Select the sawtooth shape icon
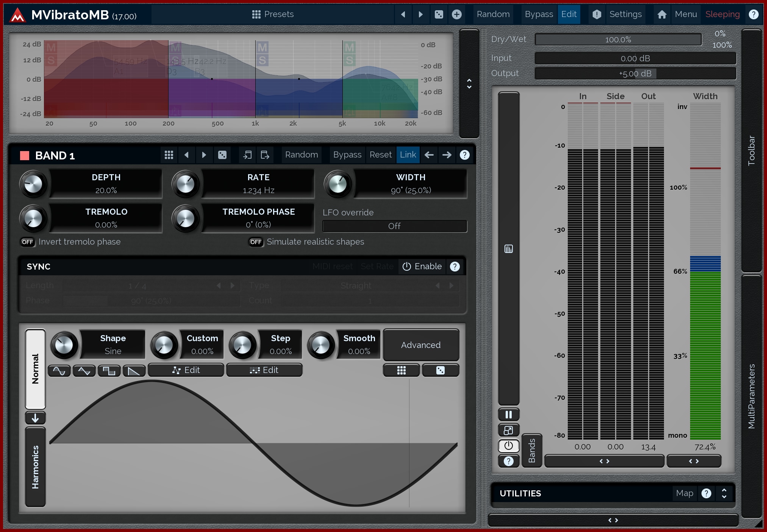 [x=134, y=371]
